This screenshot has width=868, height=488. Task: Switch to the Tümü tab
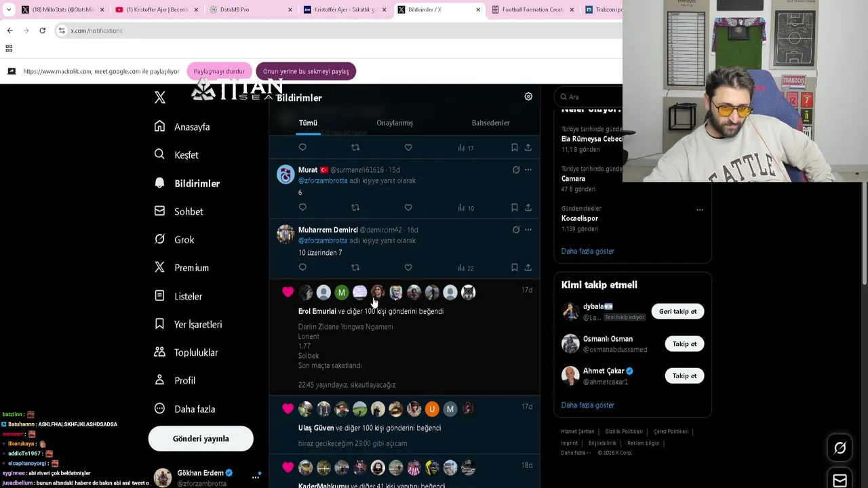(308, 123)
